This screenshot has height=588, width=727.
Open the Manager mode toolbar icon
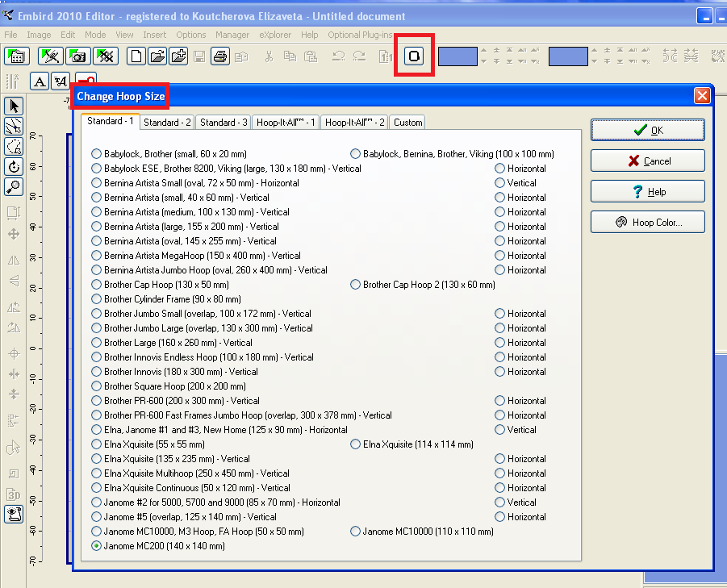pos(17,56)
